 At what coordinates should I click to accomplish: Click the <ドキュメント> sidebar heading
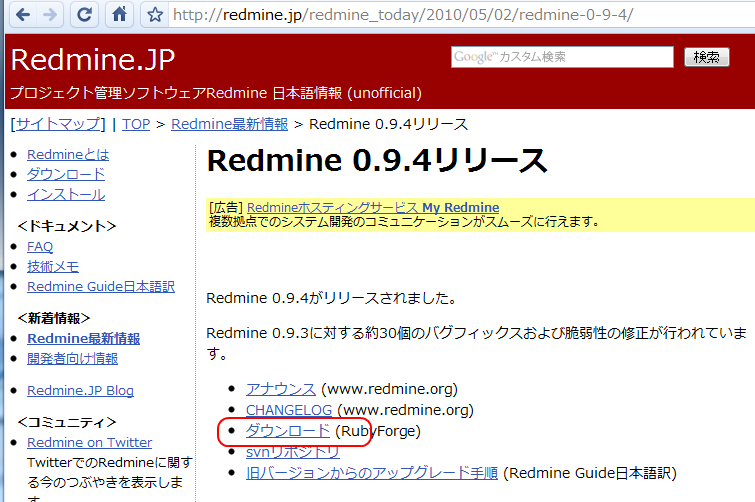[x=67, y=226]
